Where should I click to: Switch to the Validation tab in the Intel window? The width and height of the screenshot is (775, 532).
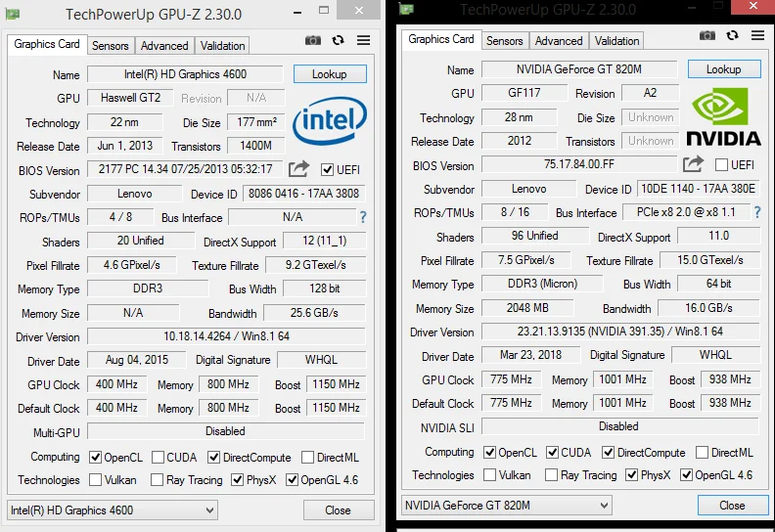(x=222, y=46)
